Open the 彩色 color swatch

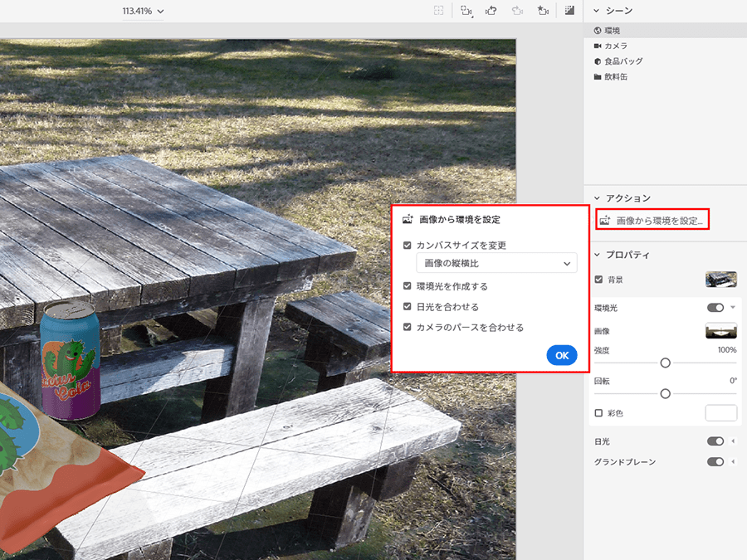(721, 413)
